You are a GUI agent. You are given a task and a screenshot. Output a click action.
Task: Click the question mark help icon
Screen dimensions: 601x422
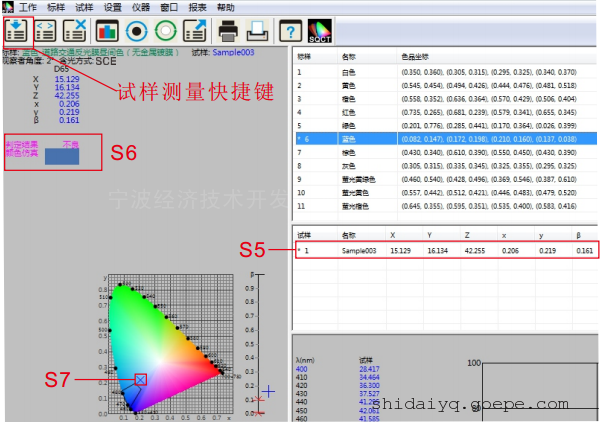pos(288,30)
